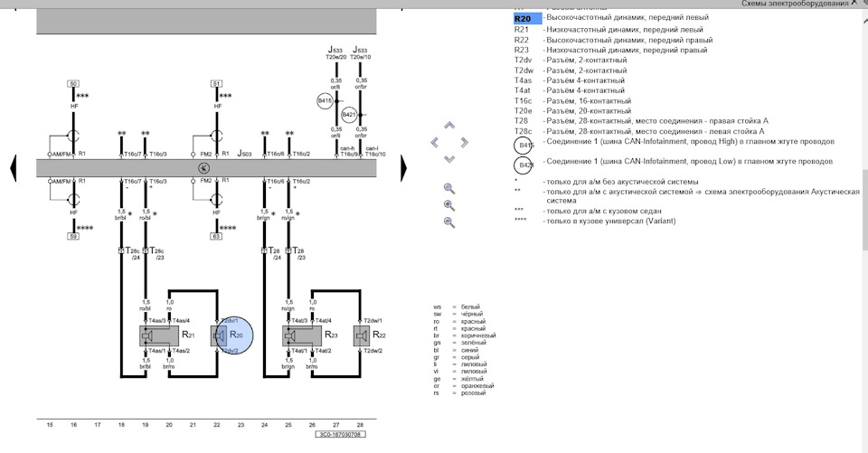Collapse the panel via the caret at top right
The height and width of the screenshot is (453, 868).
852,4
